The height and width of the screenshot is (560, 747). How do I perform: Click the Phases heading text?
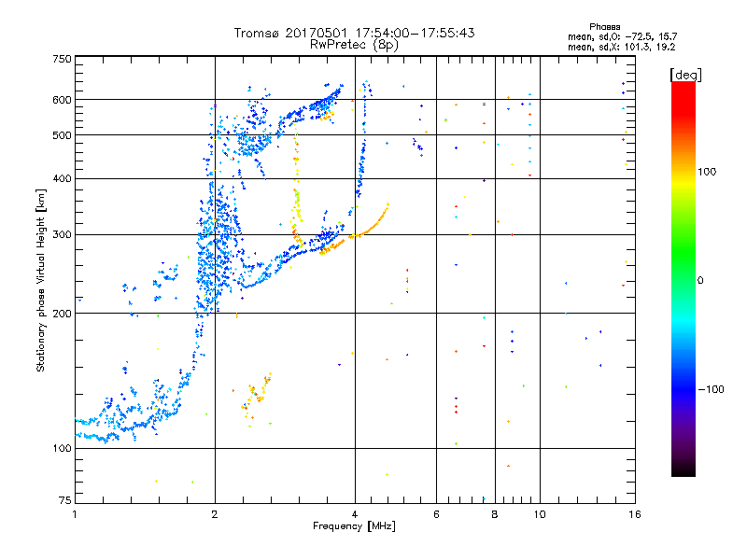(x=604, y=27)
